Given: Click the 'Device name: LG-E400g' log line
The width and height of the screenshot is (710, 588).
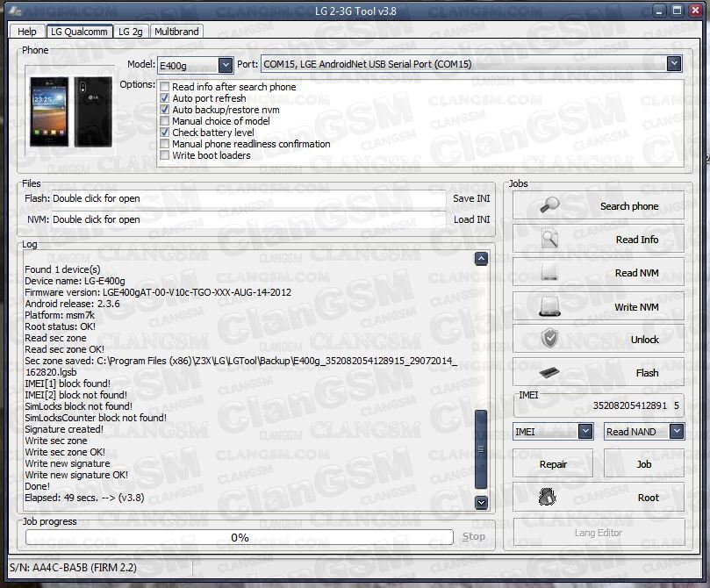Looking at the screenshot, I should [75, 281].
